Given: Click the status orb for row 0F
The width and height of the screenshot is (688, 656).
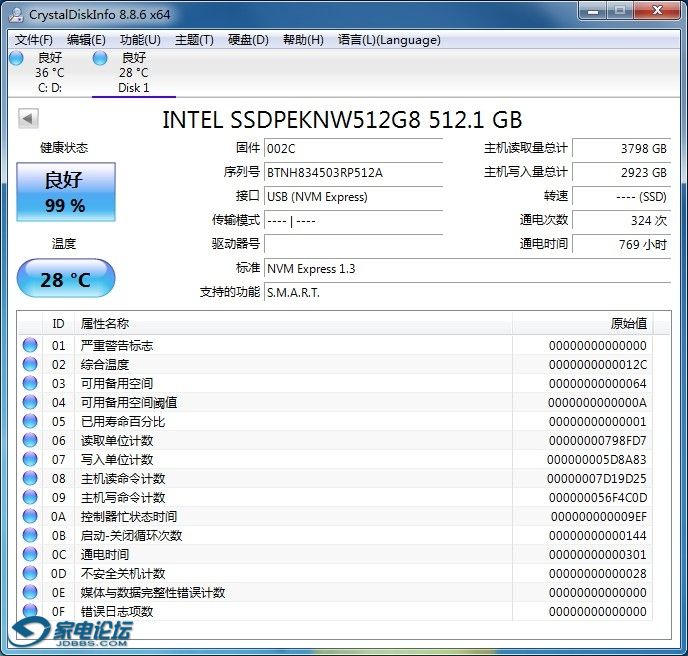Looking at the screenshot, I should 30,611.
